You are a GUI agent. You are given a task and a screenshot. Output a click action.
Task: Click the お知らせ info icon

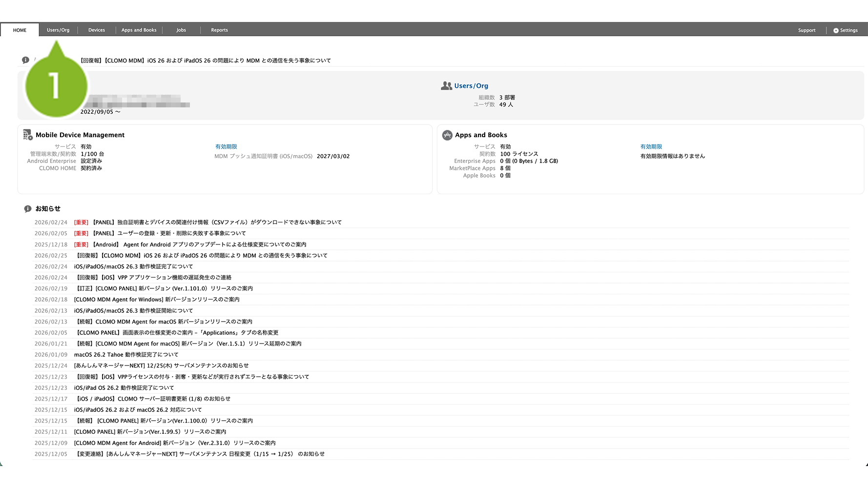point(28,209)
